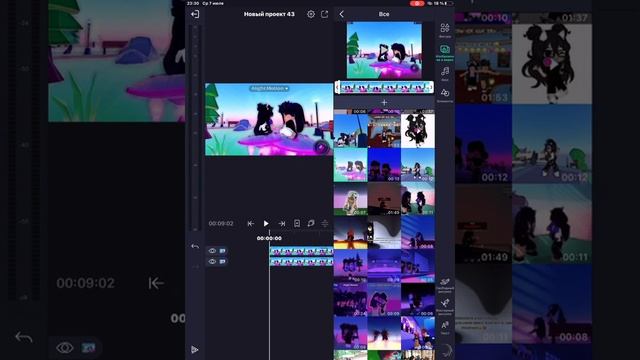Click the main canvas preview image
640x360 pixels.
pos(269,120)
